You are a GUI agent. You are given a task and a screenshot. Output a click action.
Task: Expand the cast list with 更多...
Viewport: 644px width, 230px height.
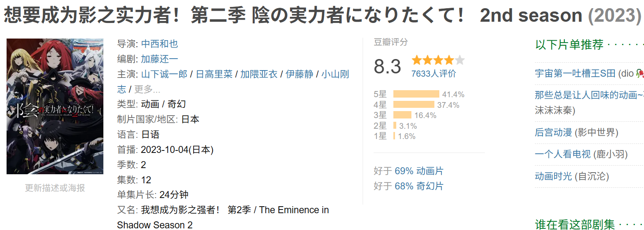point(147,89)
